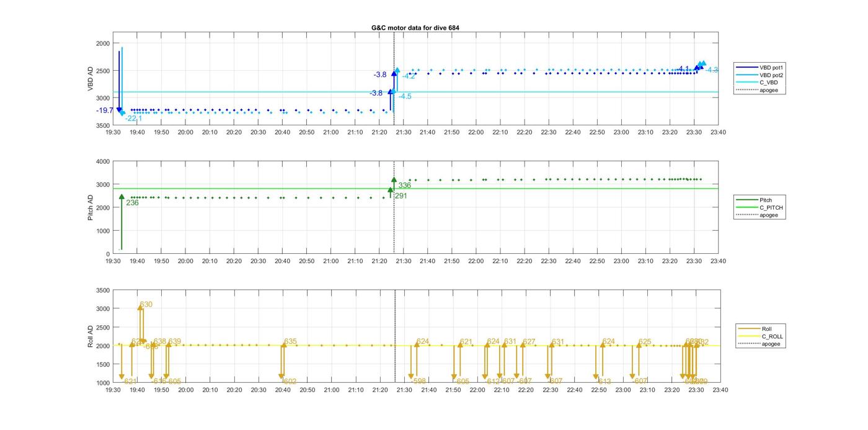The height and width of the screenshot is (430, 868).
Task: Click the "3500" tick on the VBD axis
Action: pos(103,126)
